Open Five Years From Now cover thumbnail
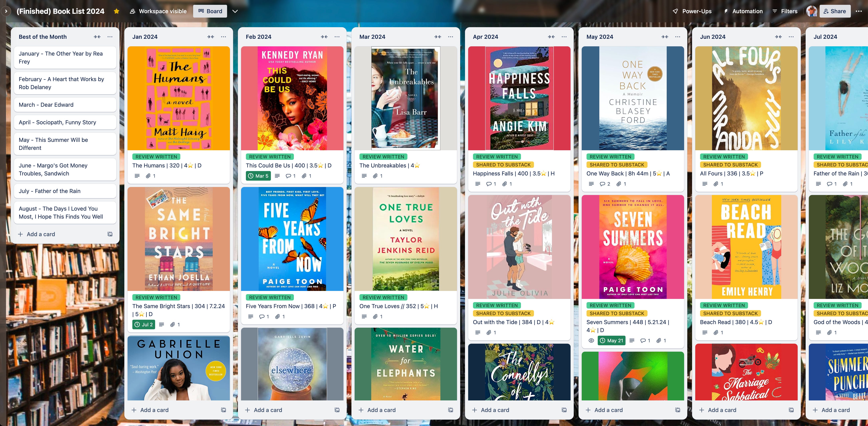868x426 pixels. 292,239
